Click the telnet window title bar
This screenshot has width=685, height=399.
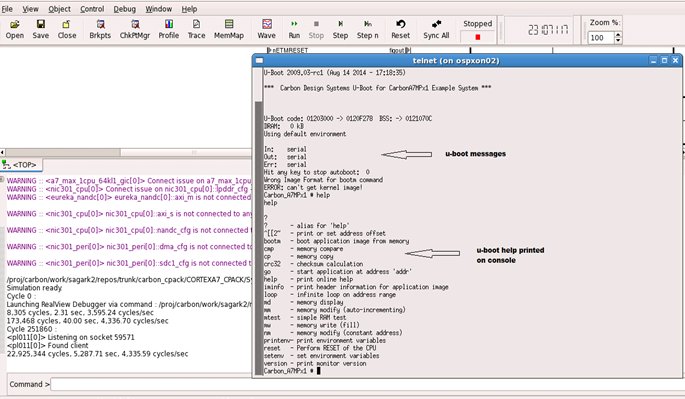click(x=456, y=60)
